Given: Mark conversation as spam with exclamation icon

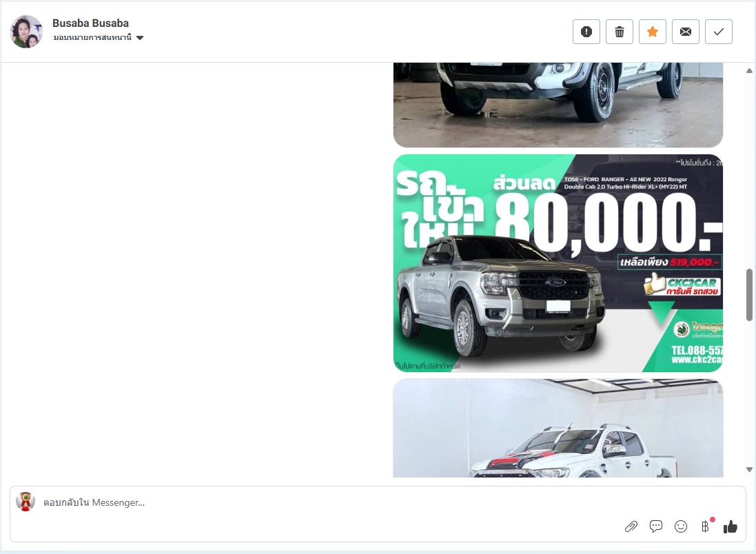Looking at the screenshot, I should pos(586,32).
